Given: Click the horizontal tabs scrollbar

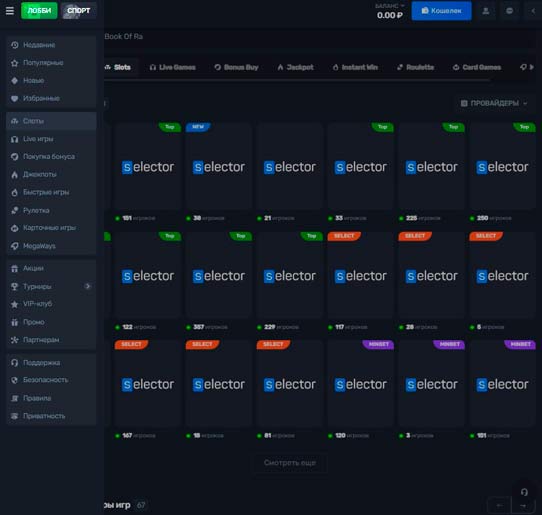Looking at the screenshot, I should pyautogui.click(x=297, y=80).
